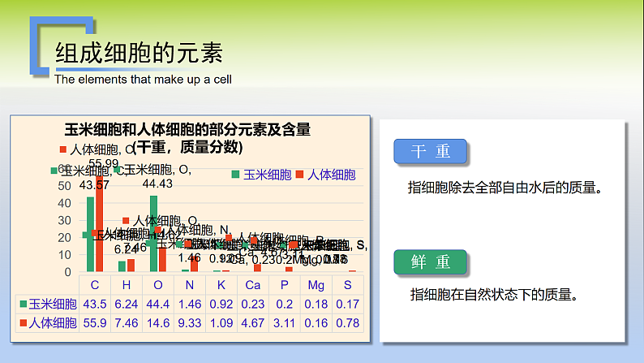Click column header N in data table
Screen dimensions: 644x363
click(190, 285)
